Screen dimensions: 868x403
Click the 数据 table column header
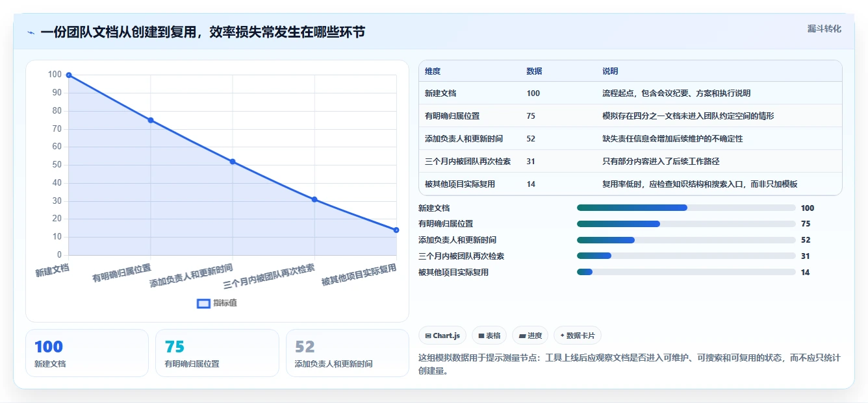point(534,71)
